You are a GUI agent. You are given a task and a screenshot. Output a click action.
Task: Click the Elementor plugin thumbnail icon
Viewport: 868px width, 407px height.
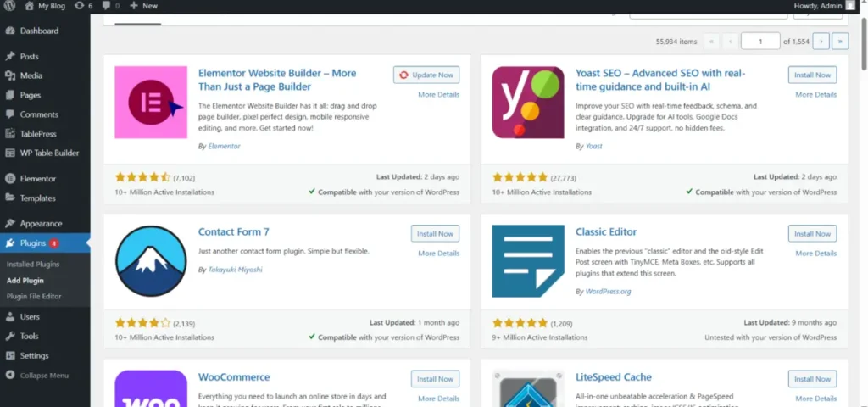click(x=151, y=103)
